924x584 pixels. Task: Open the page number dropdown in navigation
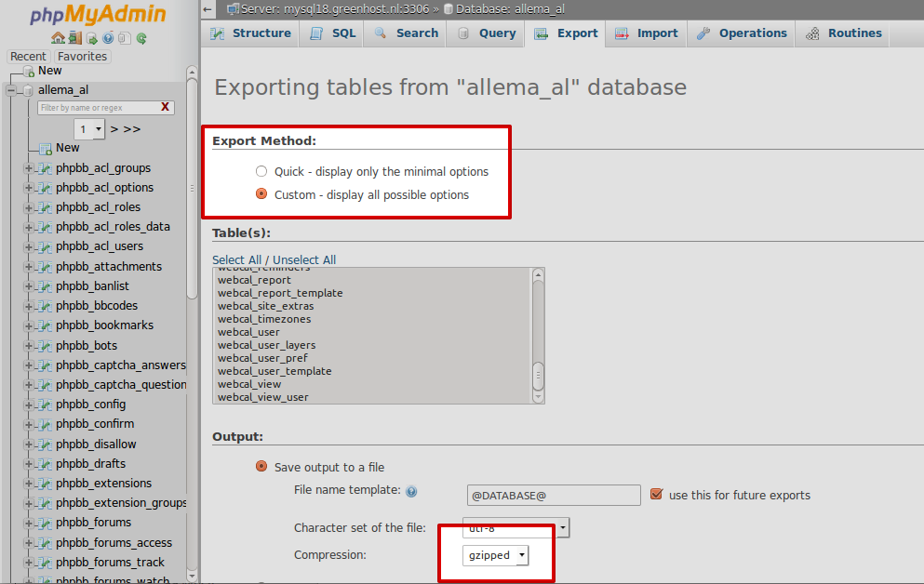89,129
